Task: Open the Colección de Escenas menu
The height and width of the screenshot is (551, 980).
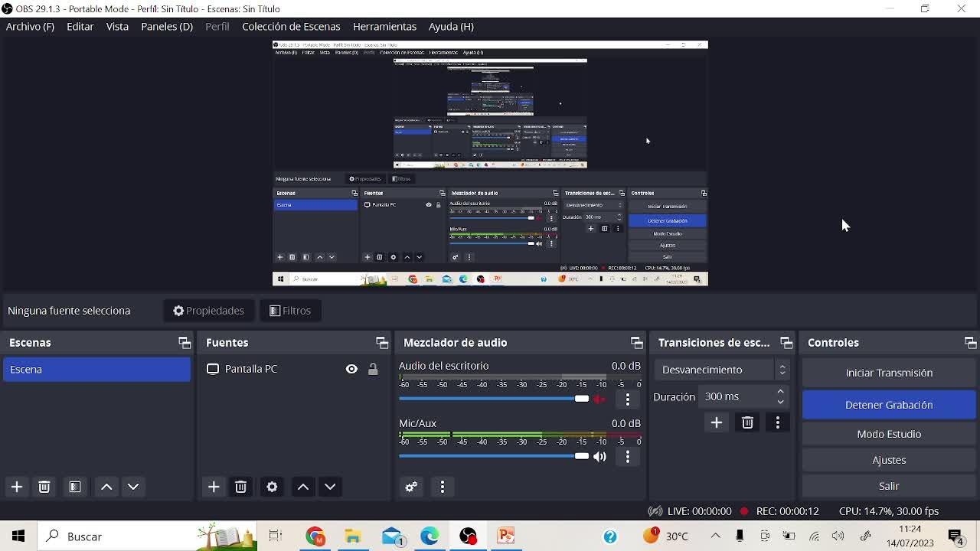Action: pos(291,26)
